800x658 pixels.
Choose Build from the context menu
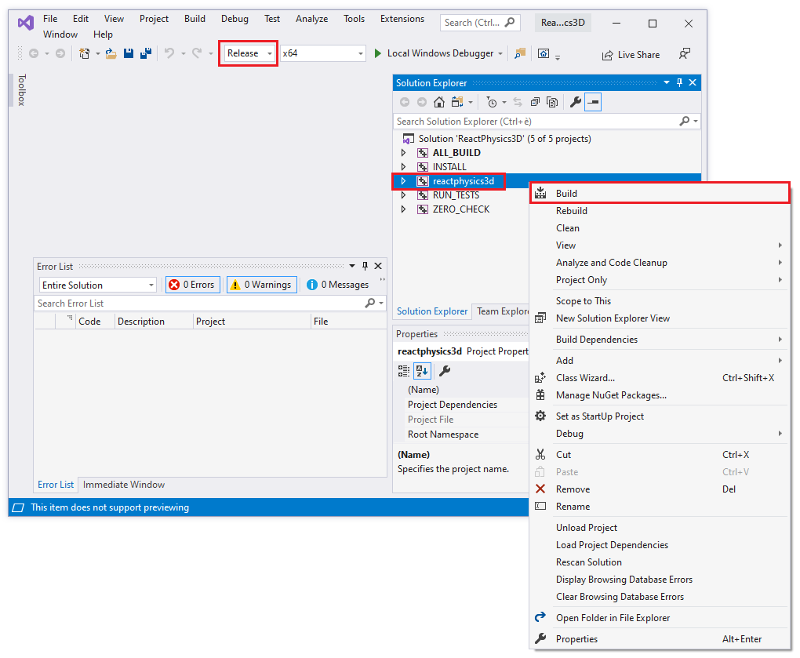tap(567, 193)
